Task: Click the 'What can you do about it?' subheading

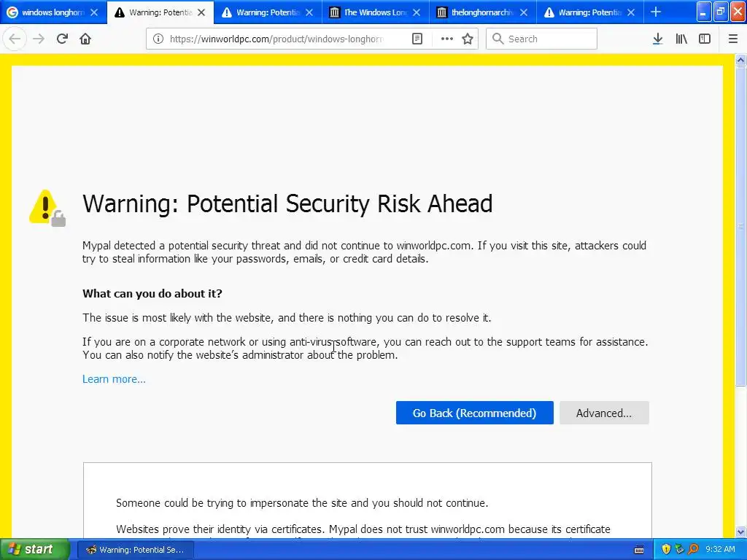Action: (152, 293)
